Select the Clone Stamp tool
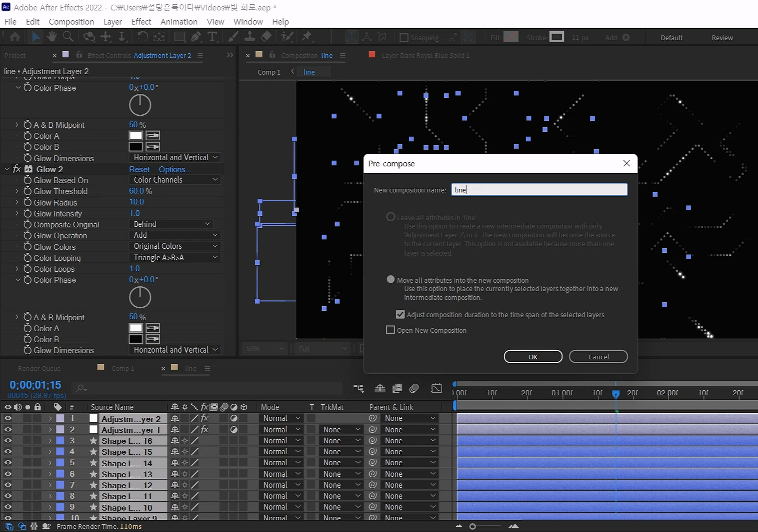The height and width of the screenshot is (532, 758). pos(250,37)
